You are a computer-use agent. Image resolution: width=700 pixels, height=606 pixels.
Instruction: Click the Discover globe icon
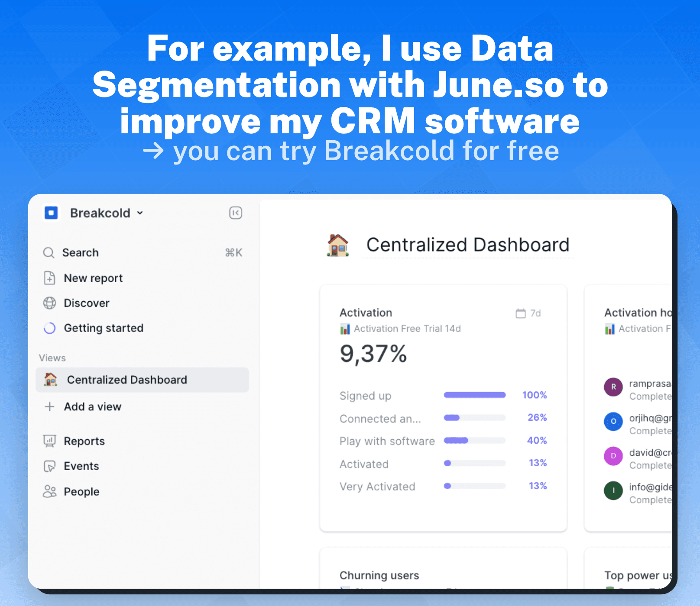click(x=50, y=303)
